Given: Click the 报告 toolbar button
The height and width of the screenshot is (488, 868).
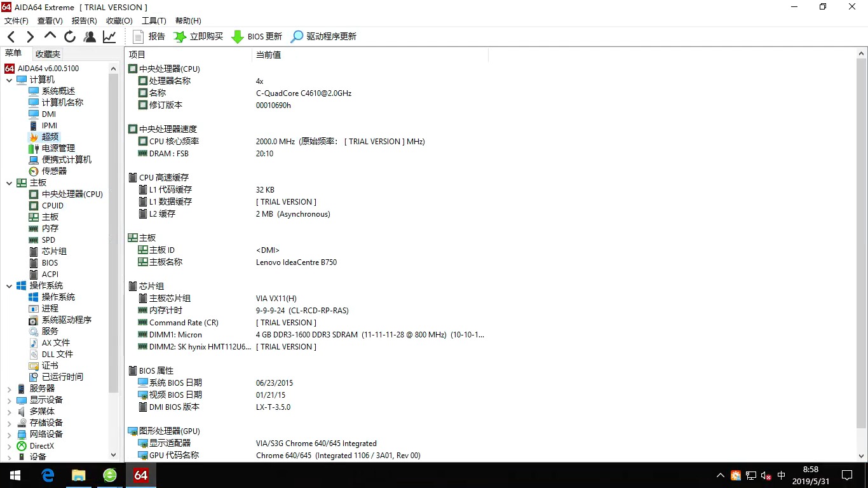Looking at the screenshot, I should (x=149, y=37).
